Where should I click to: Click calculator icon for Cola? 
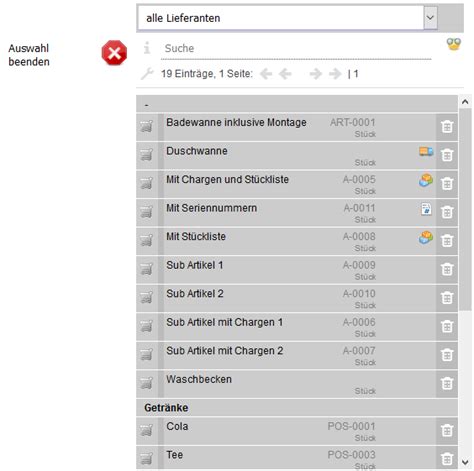click(447, 431)
